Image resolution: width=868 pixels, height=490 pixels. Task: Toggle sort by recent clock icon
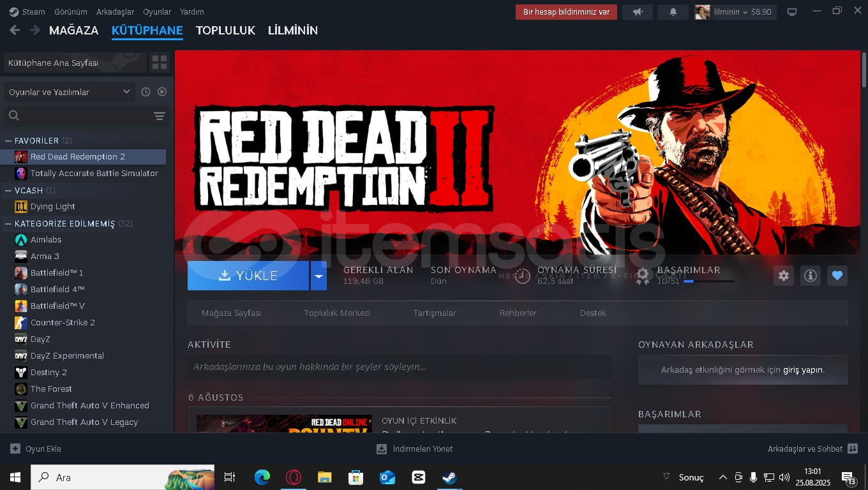coord(146,92)
